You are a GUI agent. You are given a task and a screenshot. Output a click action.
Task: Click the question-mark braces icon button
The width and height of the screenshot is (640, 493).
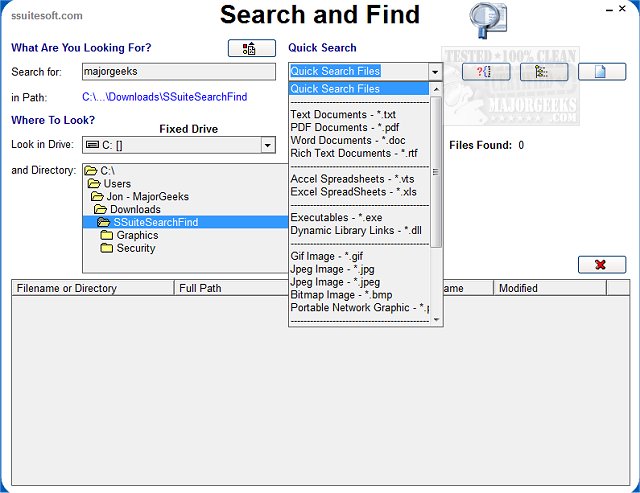pyautogui.click(x=486, y=72)
